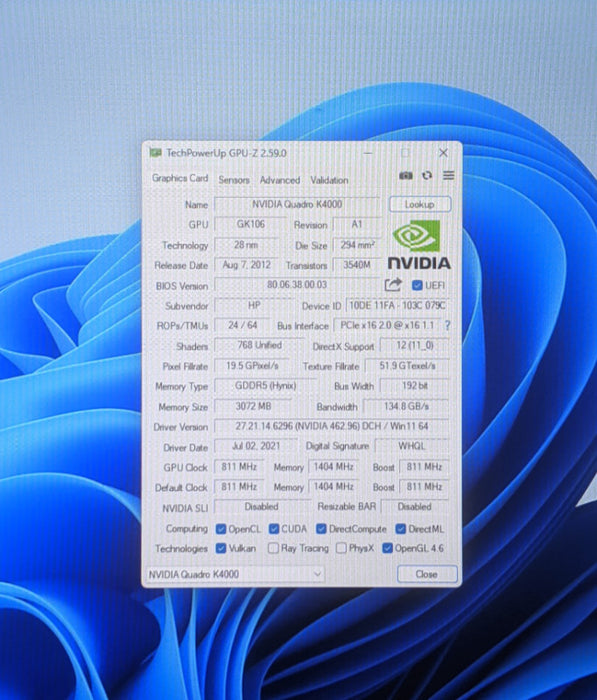This screenshot has width=597, height=700.
Task: Click the refresh icon in GPU-Z
Action: [x=427, y=175]
